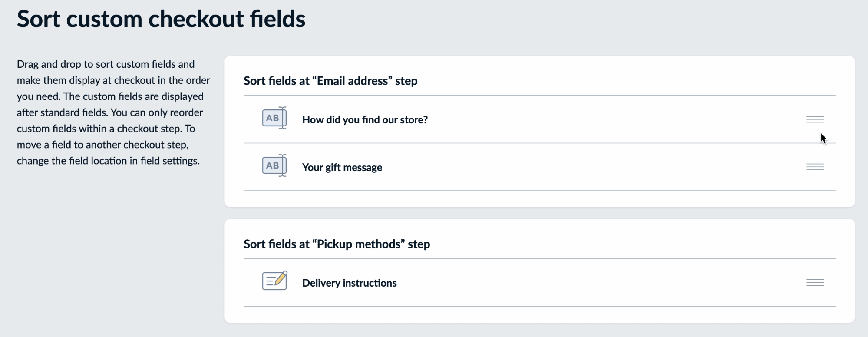Click the drag handle beside "Delivery instructions"
Image resolution: width=868 pixels, height=337 pixels.
[x=815, y=282]
